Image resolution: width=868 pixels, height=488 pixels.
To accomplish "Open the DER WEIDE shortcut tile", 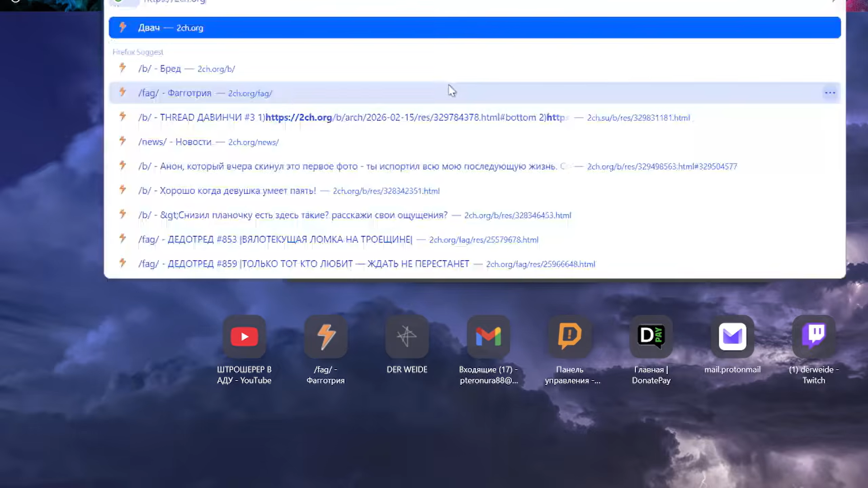I will [407, 337].
